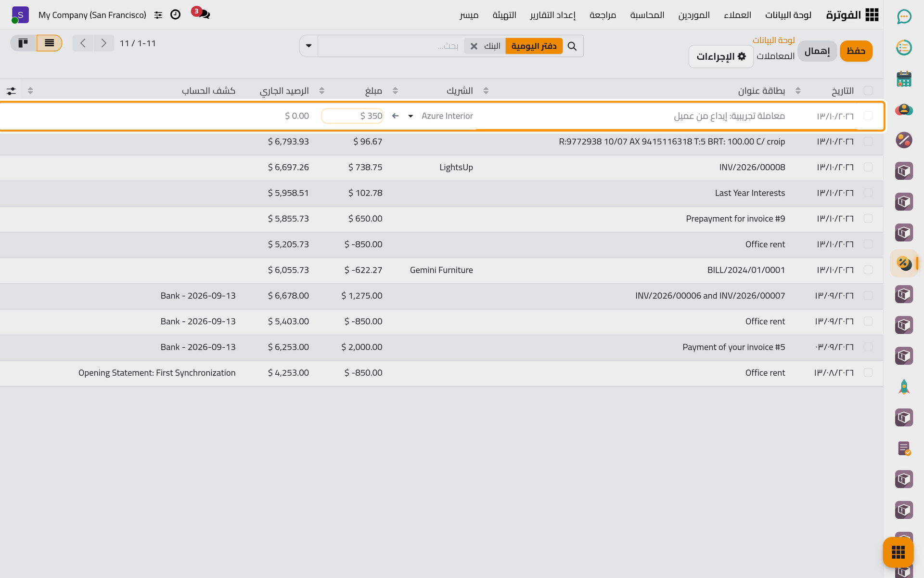Toggle select-all checkbox in table header
Viewport: 924px width, 578px height.
tap(868, 91)
